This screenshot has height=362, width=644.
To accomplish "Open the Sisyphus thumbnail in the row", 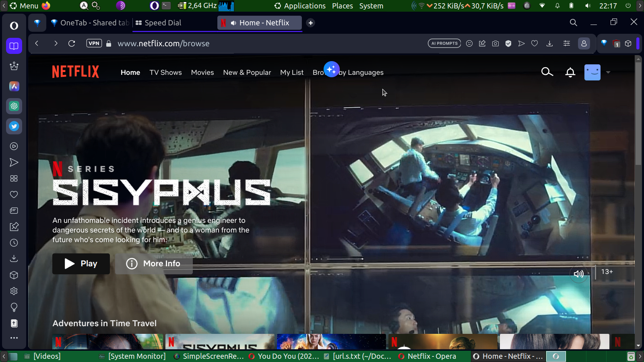I will point(220,341).
